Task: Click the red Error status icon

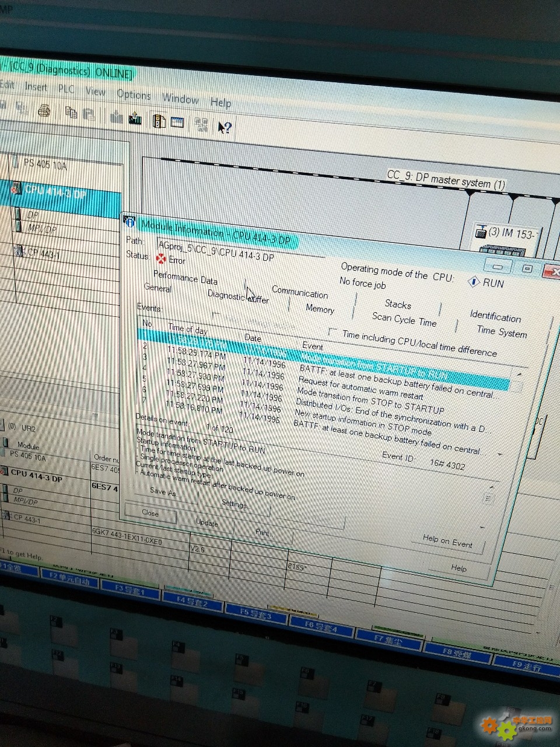Action: pyautogui.click(x=161, y=257)
